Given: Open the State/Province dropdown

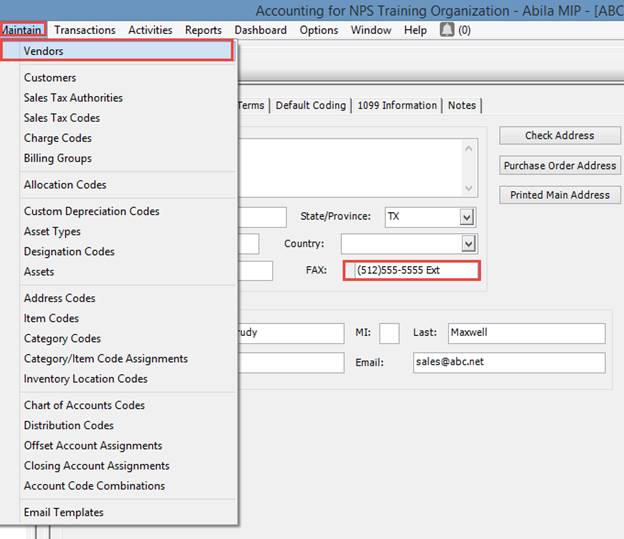Looking at the screenshot, I should click(467, 217).
